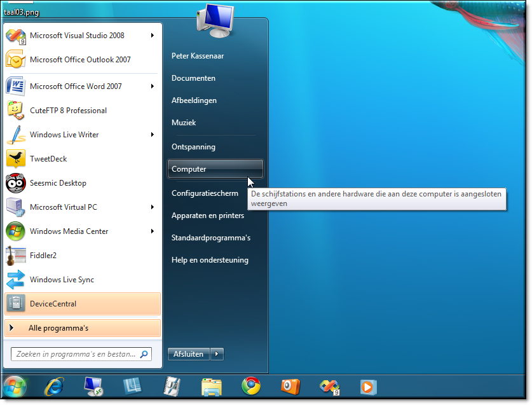The image size is (532, 405).
Task: Open Configuratiescherm
Action: [x=205, y=193]
